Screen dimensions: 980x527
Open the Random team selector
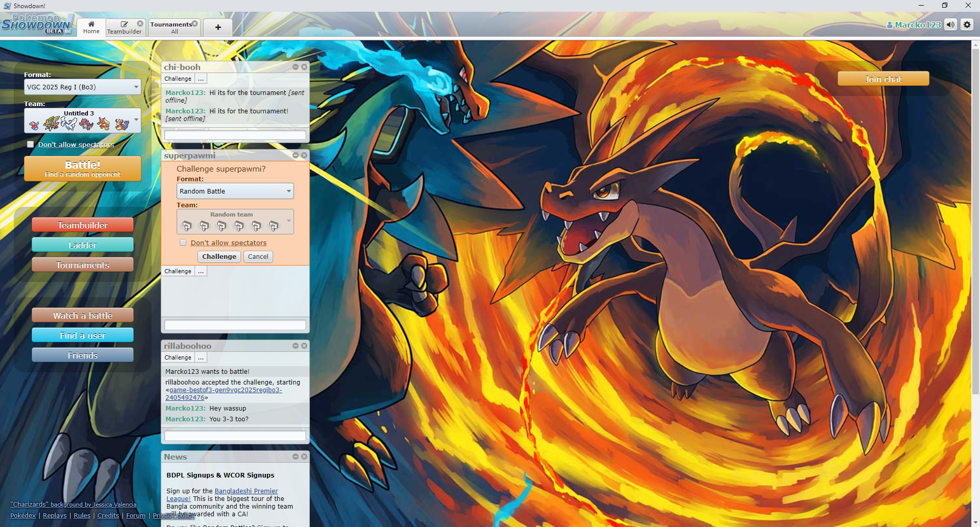pos(235,222)
